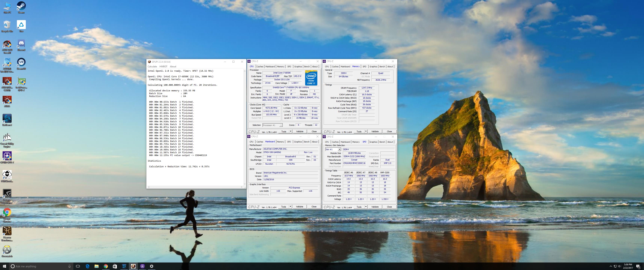
Task: Select the Battle.net desktop shortcut
Action: pyautogui.click(x=7, y=120)
